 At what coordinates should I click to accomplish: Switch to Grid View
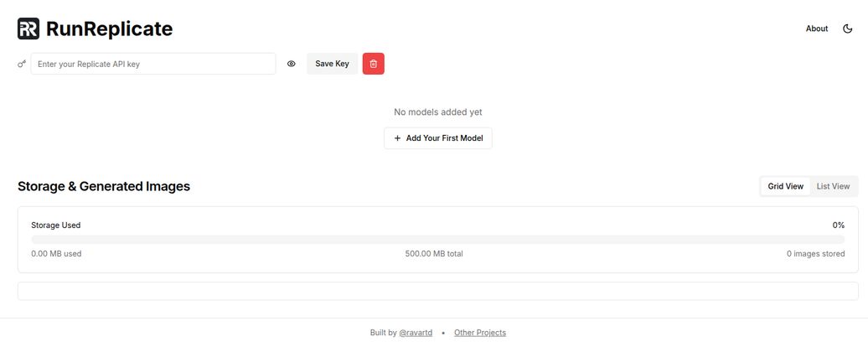coord(786,187)
